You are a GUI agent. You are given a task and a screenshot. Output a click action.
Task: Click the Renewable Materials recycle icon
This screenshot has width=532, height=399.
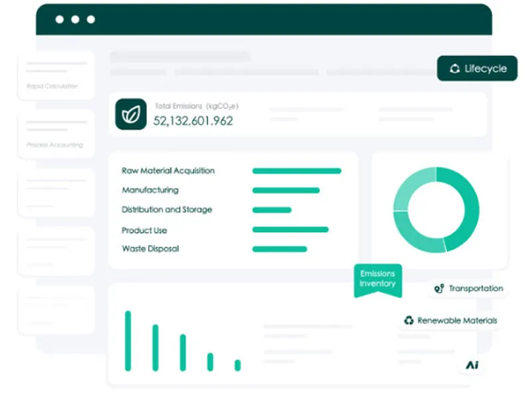point(408,321)
